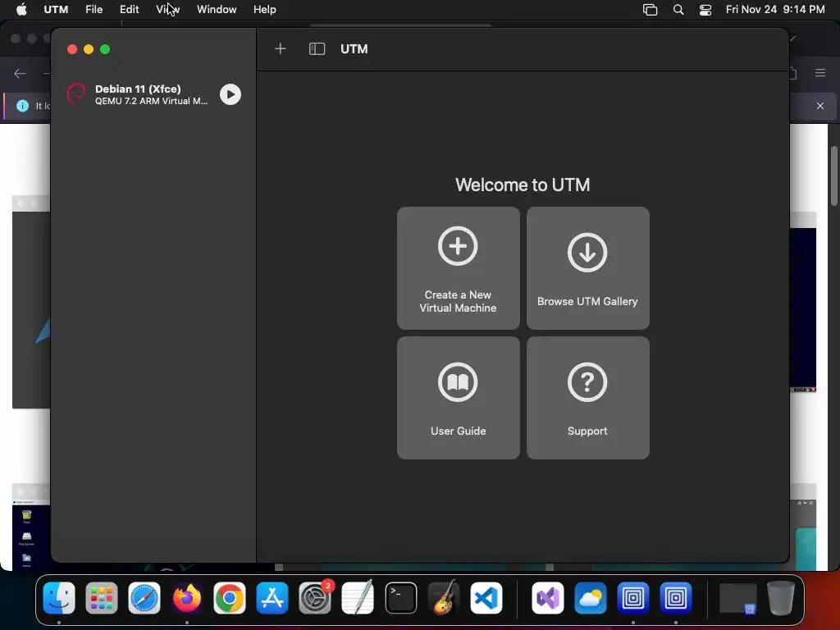Launch Firefox from the Dock
Image resolution: width=840 pixels, height=630 pixels.
pyautogui.click(x=187, y=598)
